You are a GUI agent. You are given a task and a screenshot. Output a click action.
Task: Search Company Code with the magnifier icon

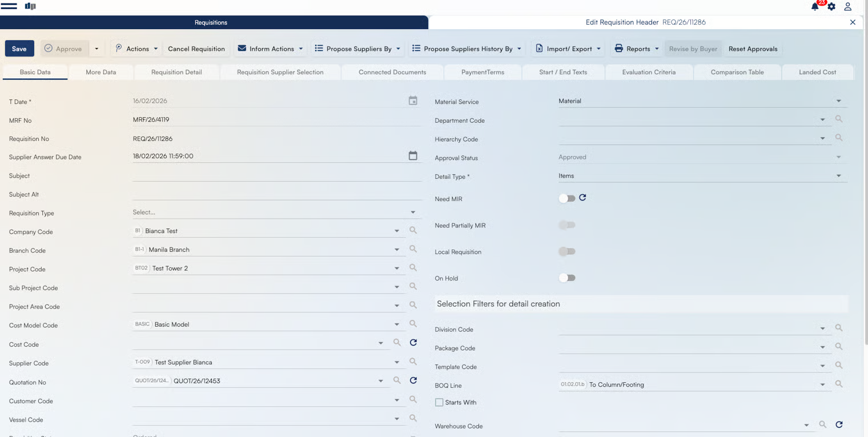(413, 230)
